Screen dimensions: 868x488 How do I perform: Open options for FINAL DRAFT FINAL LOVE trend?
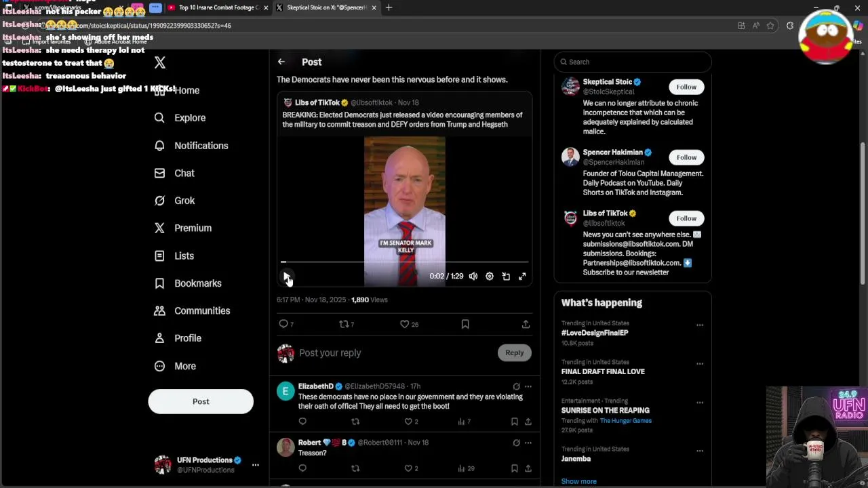pos(700,364)
